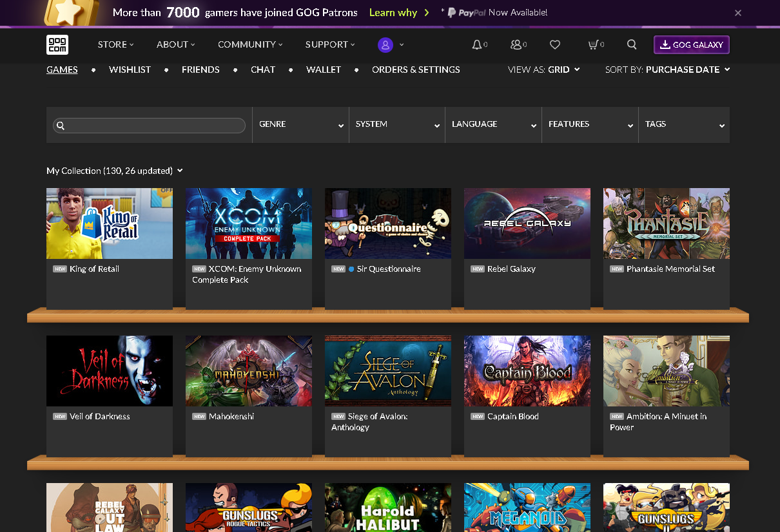Image resolution: width=780 pixels, height=532 pixels.
Task: Open King of Retail game thumbnail
Action: coord(110,223)
